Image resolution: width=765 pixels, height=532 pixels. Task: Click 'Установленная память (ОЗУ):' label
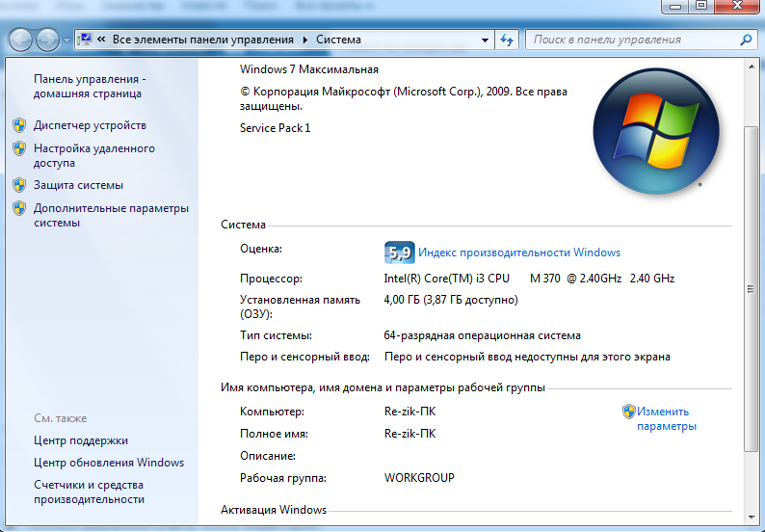point(300,306)
